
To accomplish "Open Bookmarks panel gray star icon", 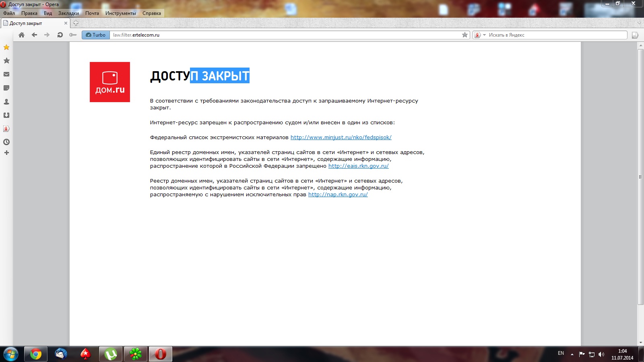I will pyautogui.click(x=6, y=61).
